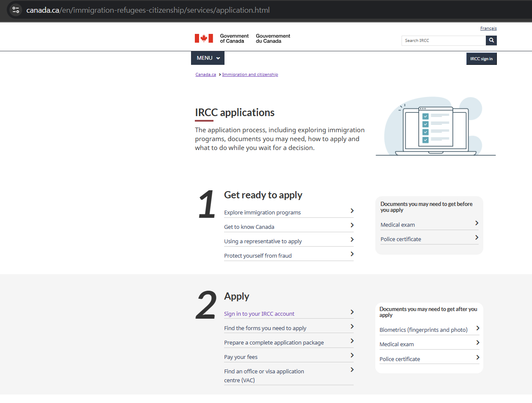Click chevron beside Sign in to your IRCC account

click(x=352, y=312)
